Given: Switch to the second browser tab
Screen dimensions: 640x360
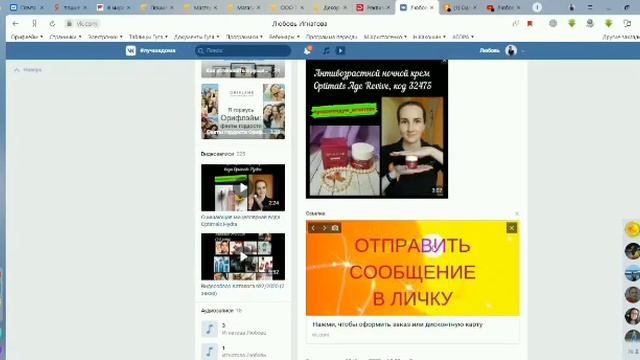Looking at the screenshot, I should pos(70,8).
